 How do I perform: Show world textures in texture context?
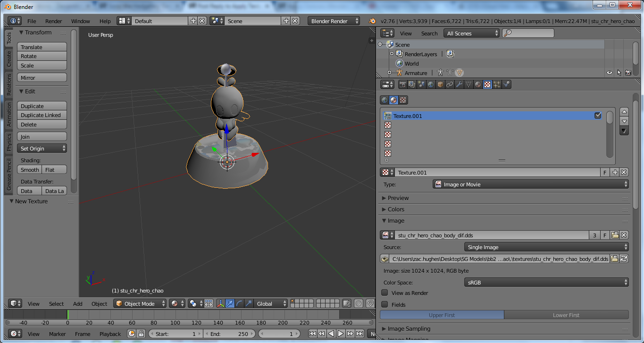tap(385, 100)
